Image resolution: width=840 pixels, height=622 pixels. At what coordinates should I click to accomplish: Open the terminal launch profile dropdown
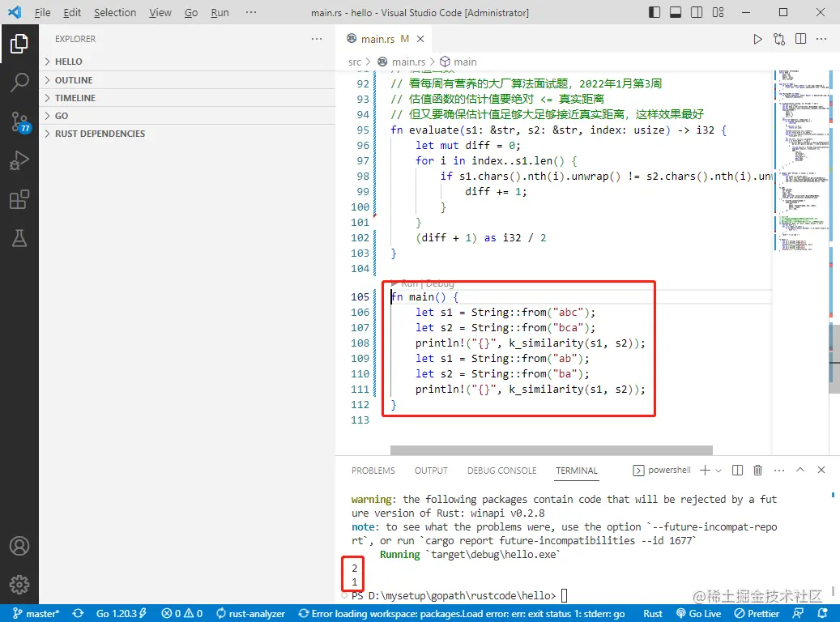point(718,471)
